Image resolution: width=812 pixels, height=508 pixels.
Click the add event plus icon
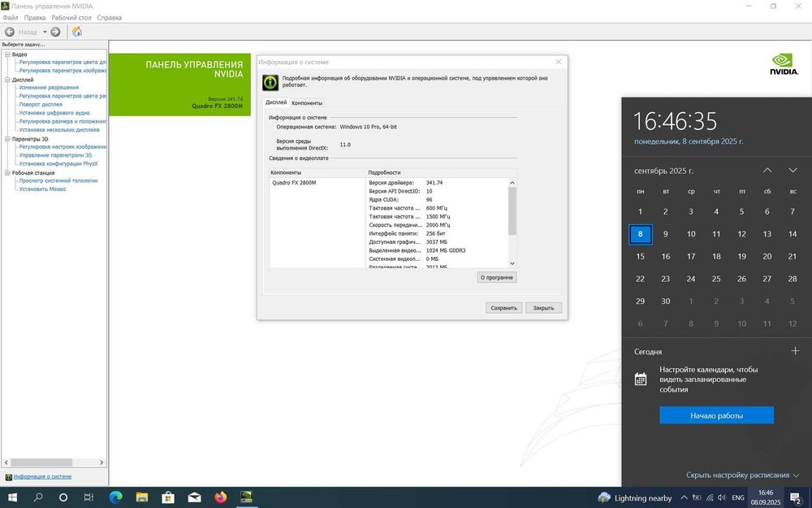pos(795,351)
